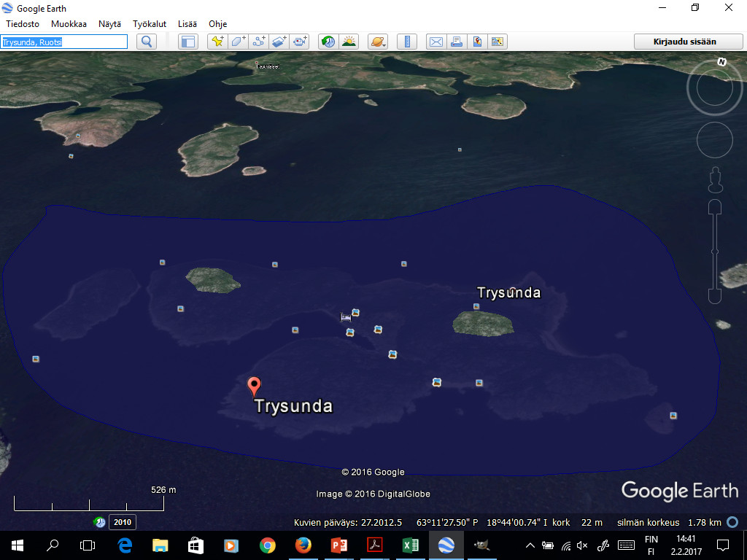Open the planet selection dropdown
The height and width of the screenshot is (560, 747).
[x=378, y=42]
